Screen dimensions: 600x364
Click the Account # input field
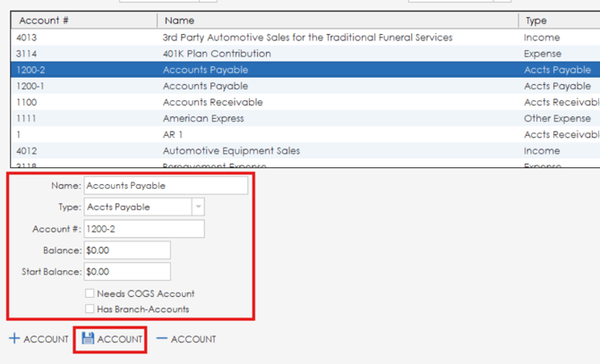coord(143,229)
